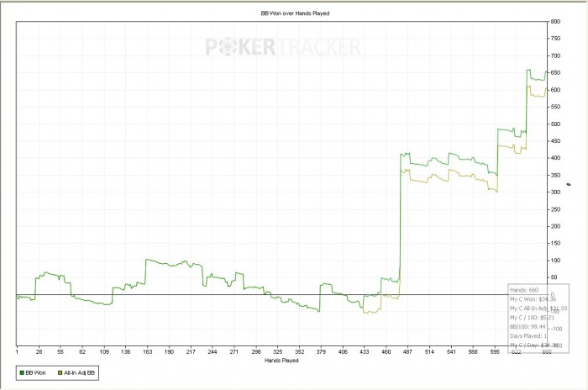Select the BB Won legend label
The image size is (588, 390).
pyautogui.click(x=35, y=372)
